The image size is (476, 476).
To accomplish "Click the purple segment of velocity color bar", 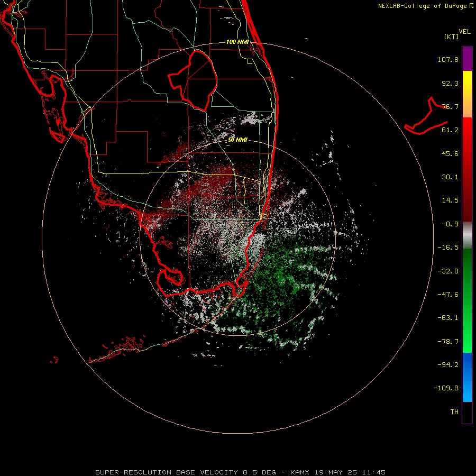I will click(467, 59).
